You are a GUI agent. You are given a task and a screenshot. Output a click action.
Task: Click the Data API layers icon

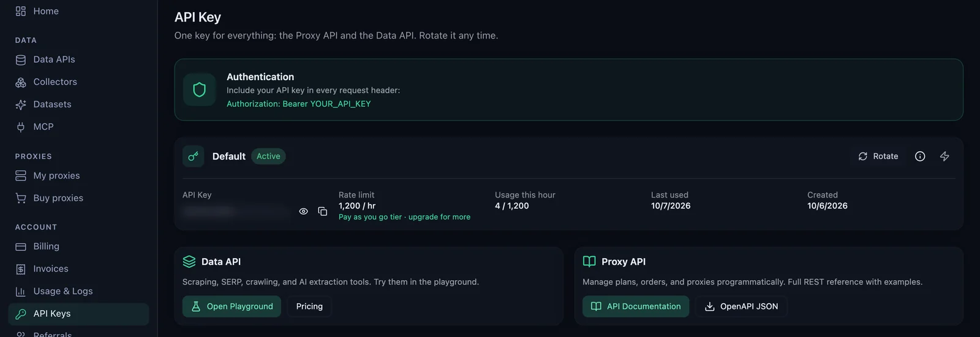[189, 262]
